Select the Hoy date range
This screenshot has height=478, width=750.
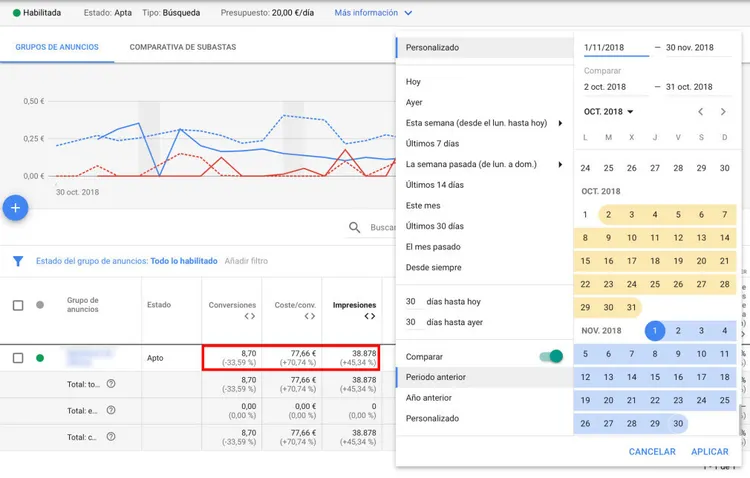tap(413, 82)
